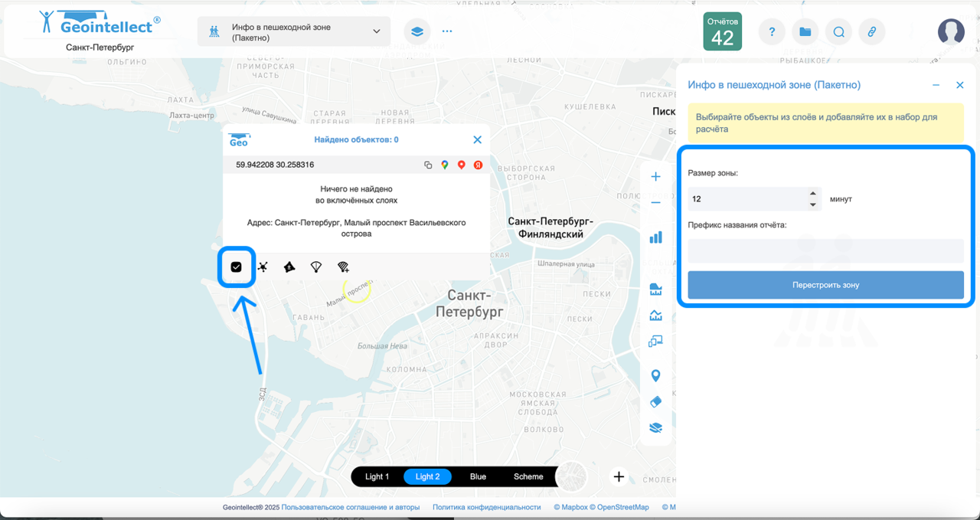
Task: Open the location in Yandex via the Я icon
Action: point(478,165)
